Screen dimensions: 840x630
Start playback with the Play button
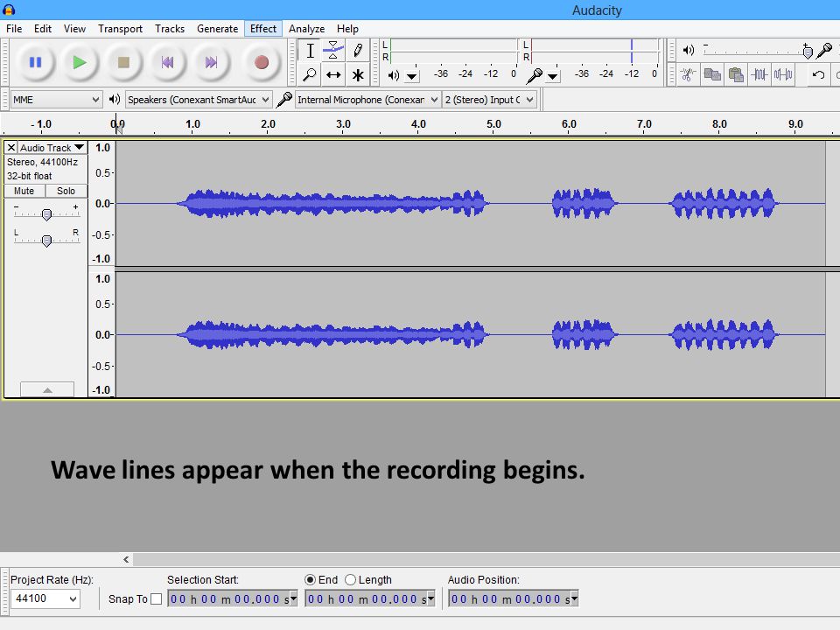pos(80,63)
